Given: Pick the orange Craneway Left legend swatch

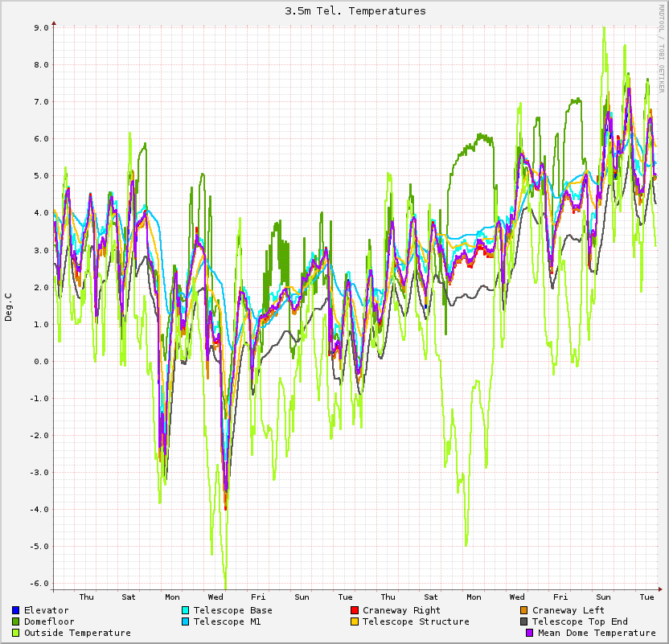Looking at the screenshot, I should coord(524,610).
